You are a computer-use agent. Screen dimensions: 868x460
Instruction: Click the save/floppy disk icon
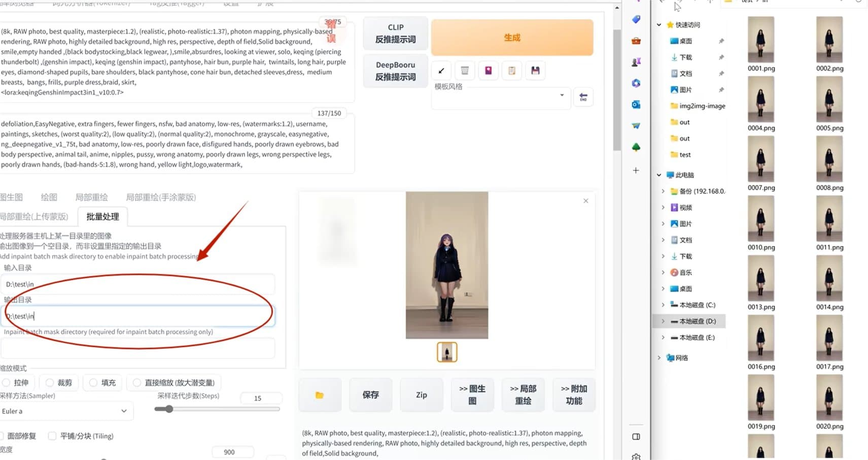point(535,71)
